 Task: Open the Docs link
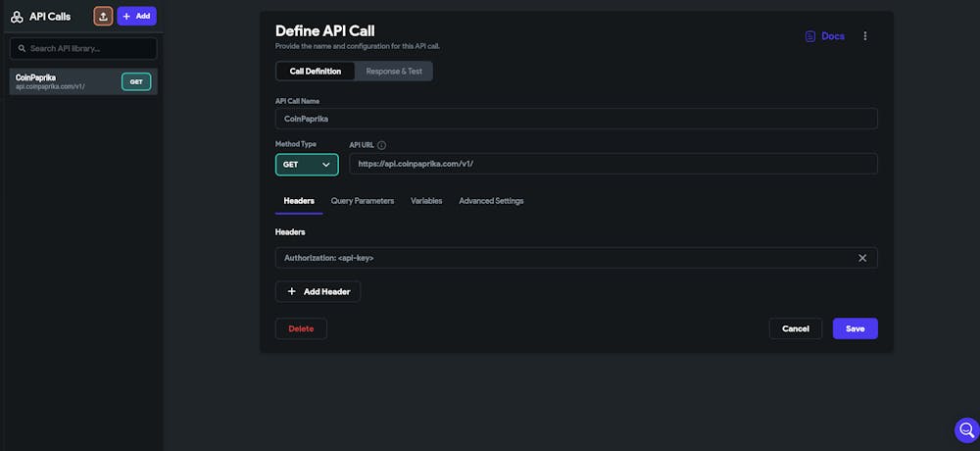tap(825, 36)
